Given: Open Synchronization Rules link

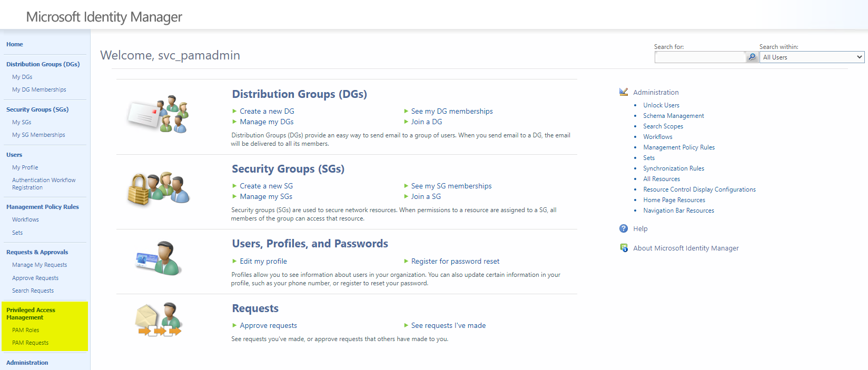Looking at the screenshot, I should pos(674,168).
